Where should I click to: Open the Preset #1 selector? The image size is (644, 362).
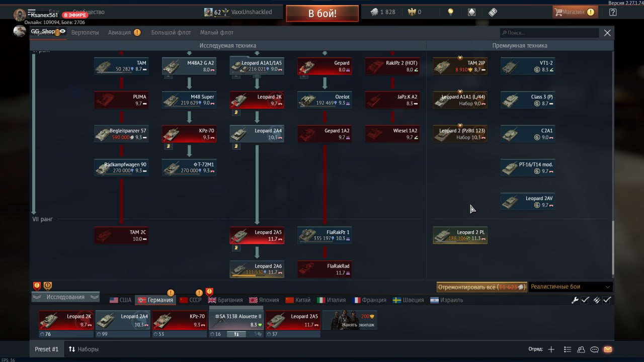[46, 349]
